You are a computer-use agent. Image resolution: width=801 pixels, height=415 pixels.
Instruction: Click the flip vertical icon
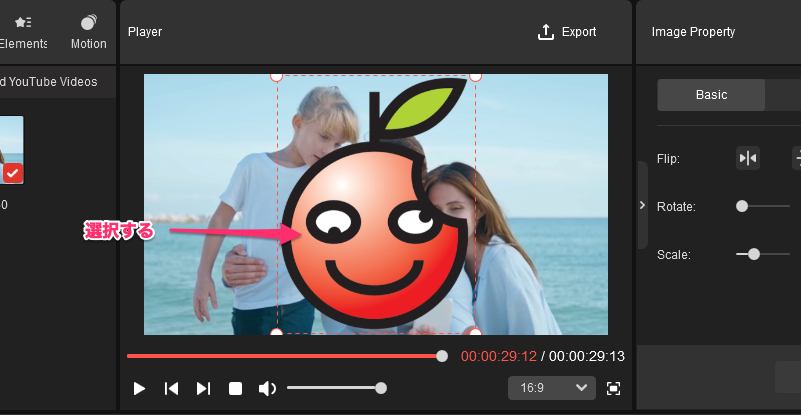(796, 158)
